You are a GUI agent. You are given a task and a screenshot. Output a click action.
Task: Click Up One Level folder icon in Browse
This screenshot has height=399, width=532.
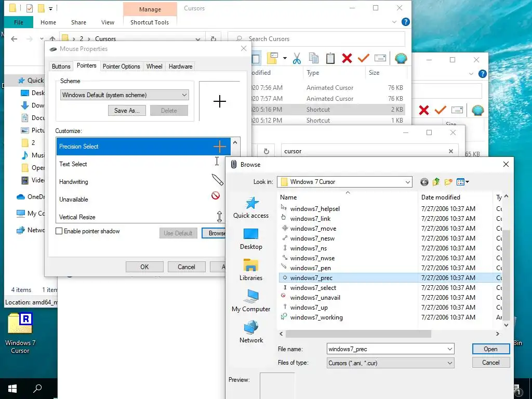tap(436, 182)
